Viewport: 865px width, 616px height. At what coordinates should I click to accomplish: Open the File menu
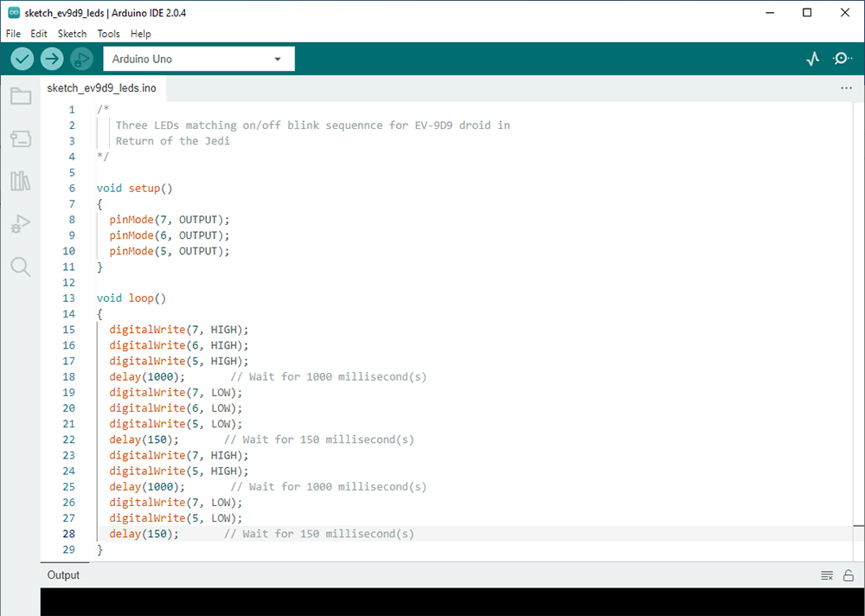[x=13, y=34]
